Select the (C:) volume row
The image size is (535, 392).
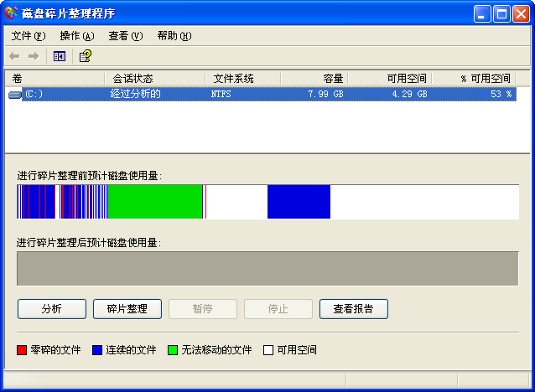(262, 95)
